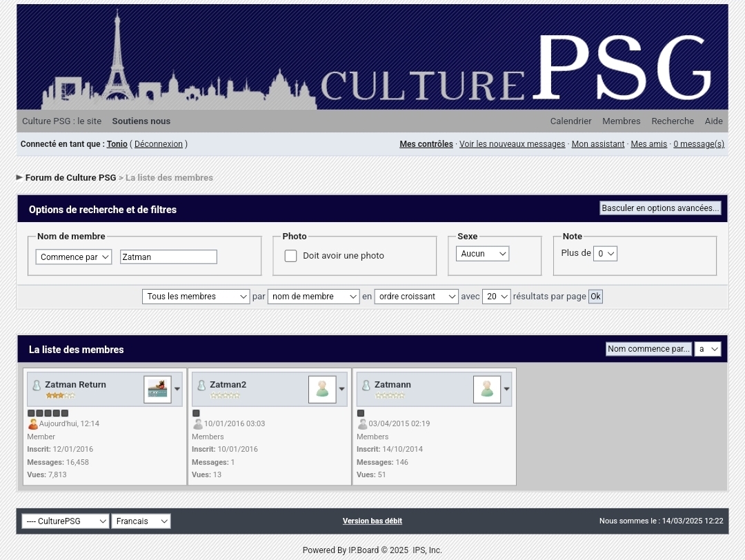Open the Membres menu item
745x560 pixels.
coord(621,121)
